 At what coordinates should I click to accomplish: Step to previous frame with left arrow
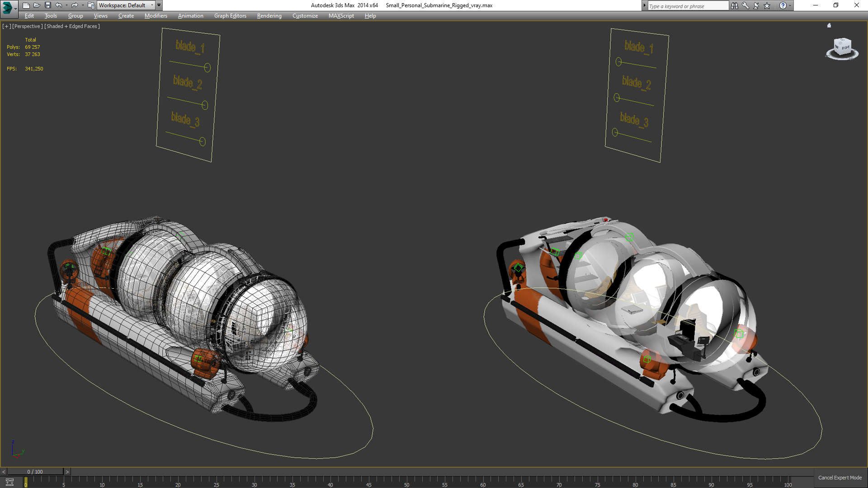click(4, 472)
